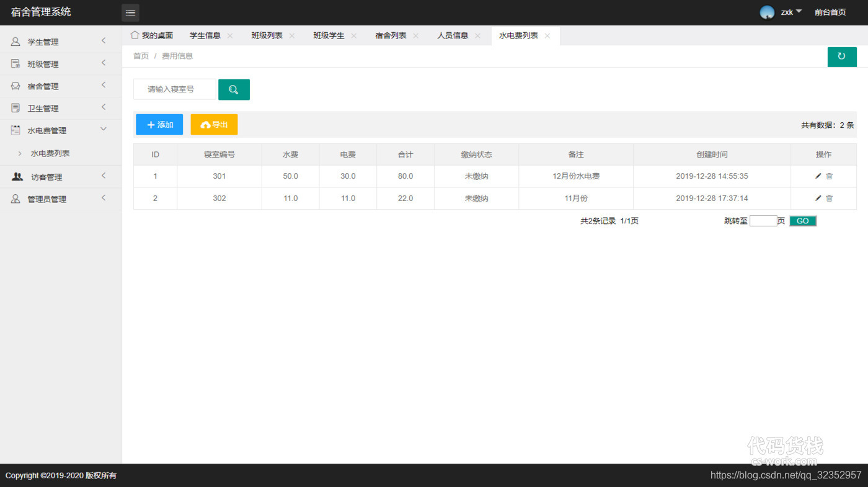The height and width of the screenshot is (487, 868).
Task: Click 首页 in the breadcrumb
Action: 141,56
